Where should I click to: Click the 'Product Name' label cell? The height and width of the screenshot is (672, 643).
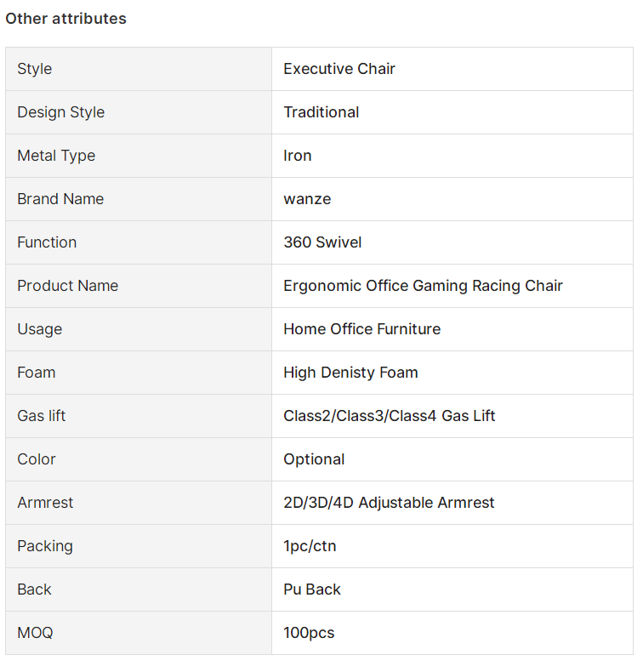coord(139,286)
